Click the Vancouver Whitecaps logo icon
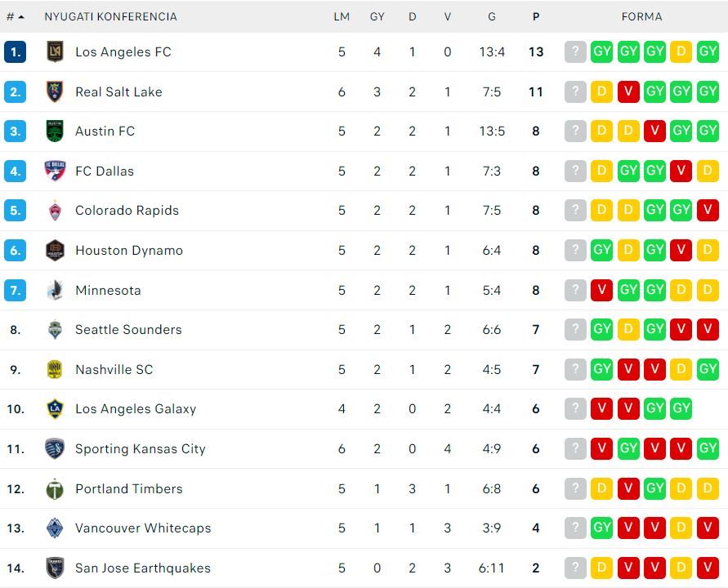728x588 pixels. pyautogui.click(x=55, y=528)
